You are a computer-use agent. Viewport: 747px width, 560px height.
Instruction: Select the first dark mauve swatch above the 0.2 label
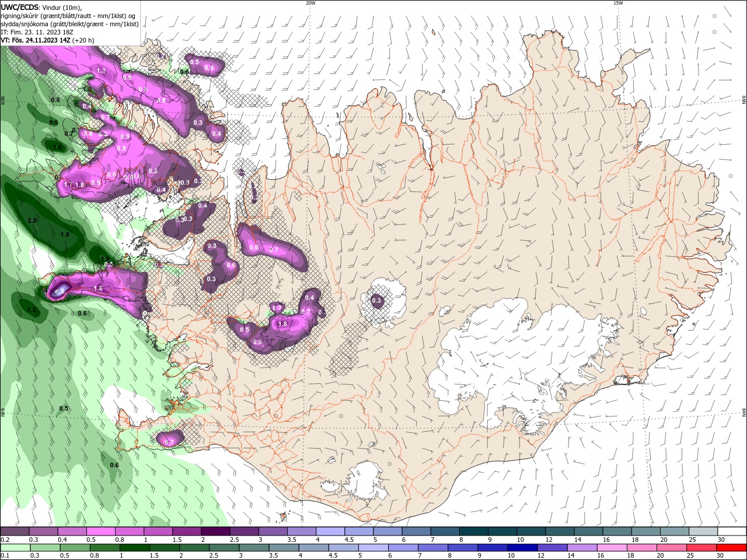[15, 531]
